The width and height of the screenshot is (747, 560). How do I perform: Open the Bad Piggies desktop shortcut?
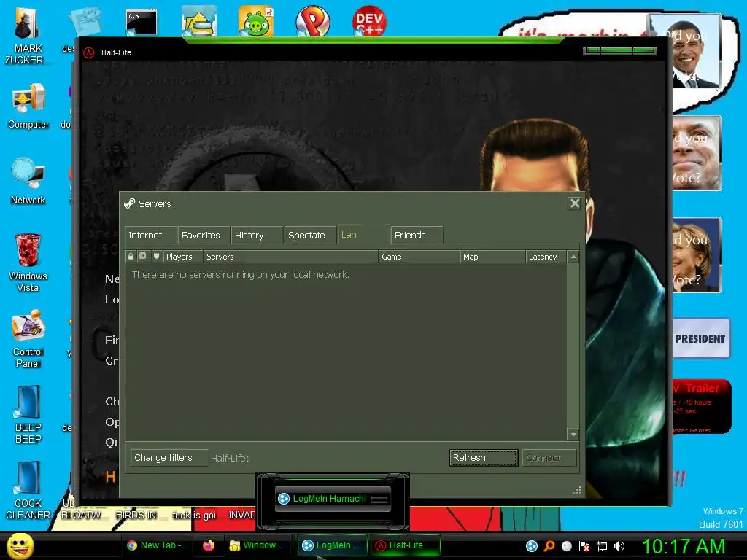256,21
